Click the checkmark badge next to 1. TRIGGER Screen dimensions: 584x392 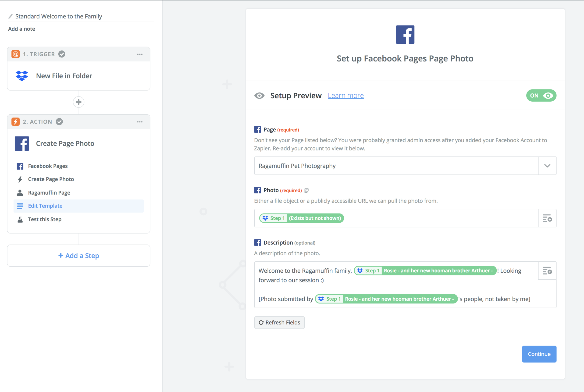coord(62,54)
